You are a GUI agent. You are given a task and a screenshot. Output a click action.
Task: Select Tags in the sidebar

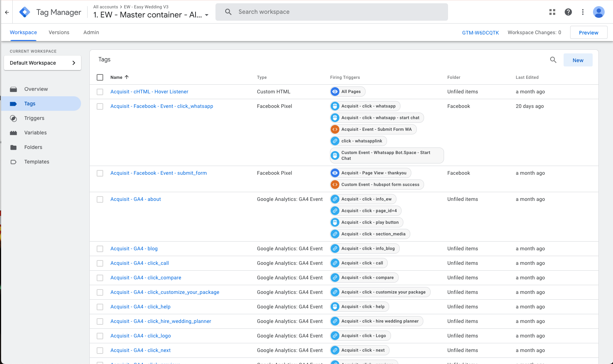coord(41,104)
